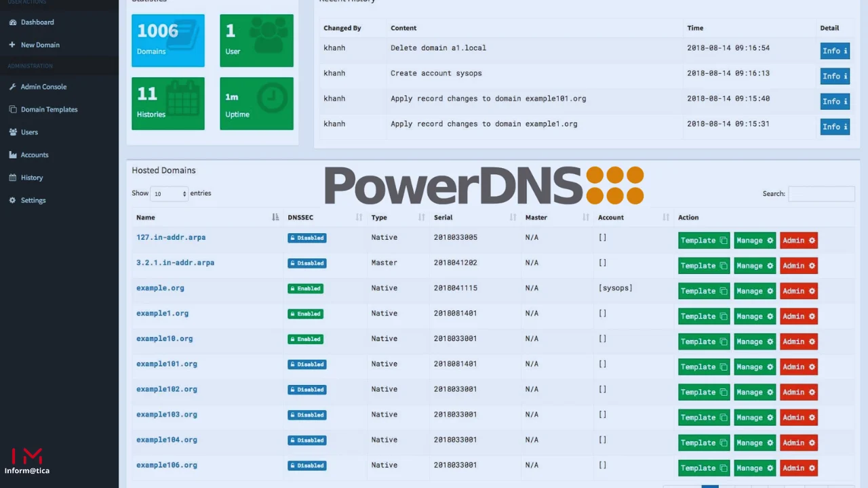
Task: Click Manage for 3.2.1.in-addr.arpa
Action: click(755, 266)
